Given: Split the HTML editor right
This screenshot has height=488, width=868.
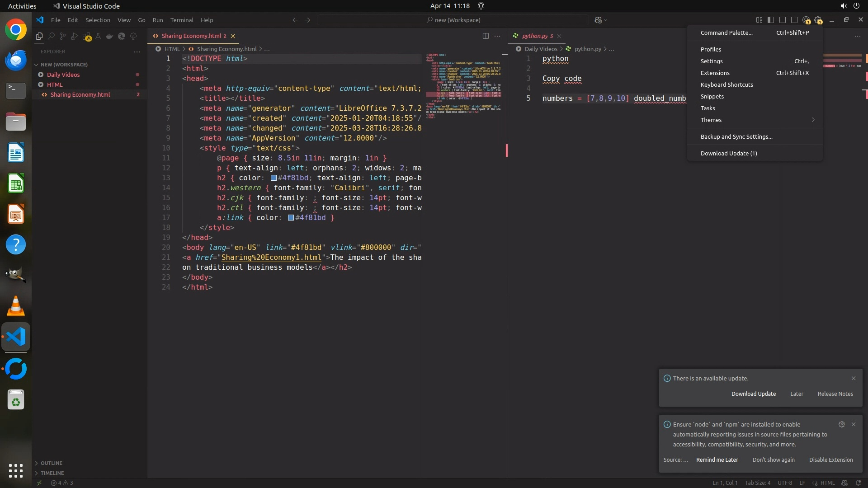Looking at the screenshot, I should 486,36.
